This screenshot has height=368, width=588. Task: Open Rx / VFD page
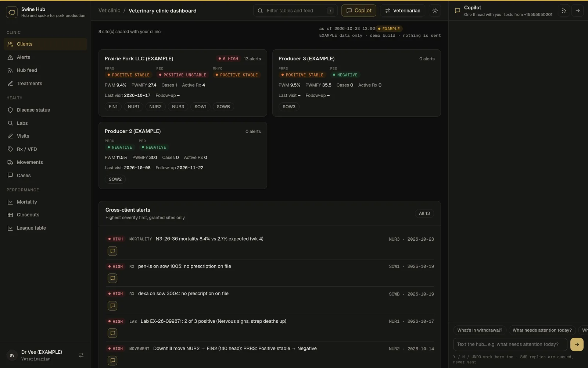point(46,149)
